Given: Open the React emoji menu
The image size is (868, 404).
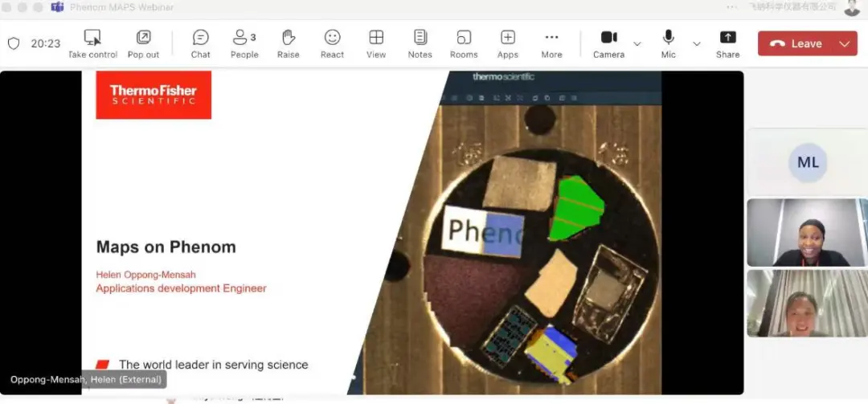Looking at the screenshot, I should [x=332, y=43].
